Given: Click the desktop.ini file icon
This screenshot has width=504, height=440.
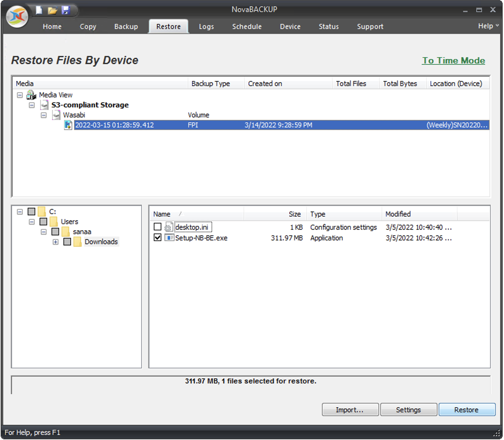Looking at the screenshot, I should click(169, 227).
